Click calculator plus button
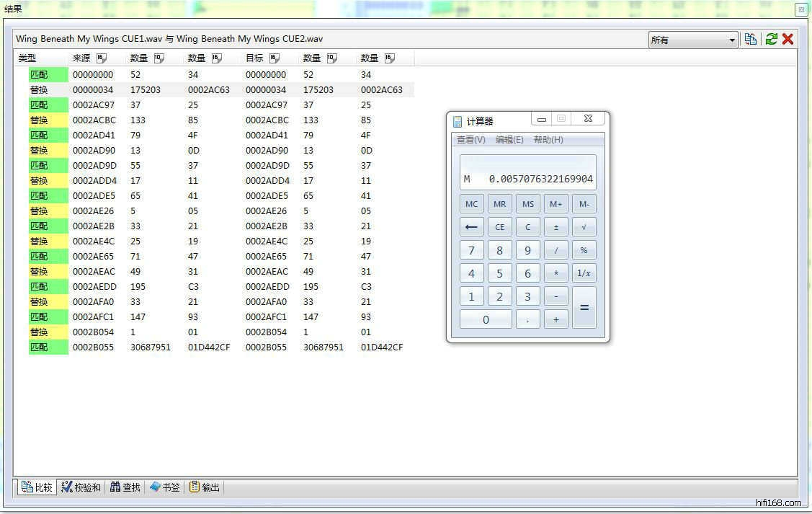This screenshot has height=514, width=812. coord(556,319)
